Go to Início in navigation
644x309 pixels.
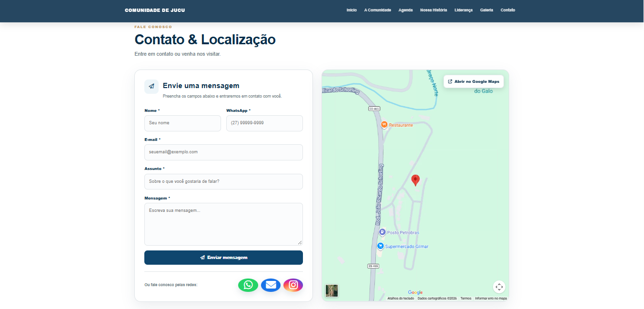[x=352, y=10]
